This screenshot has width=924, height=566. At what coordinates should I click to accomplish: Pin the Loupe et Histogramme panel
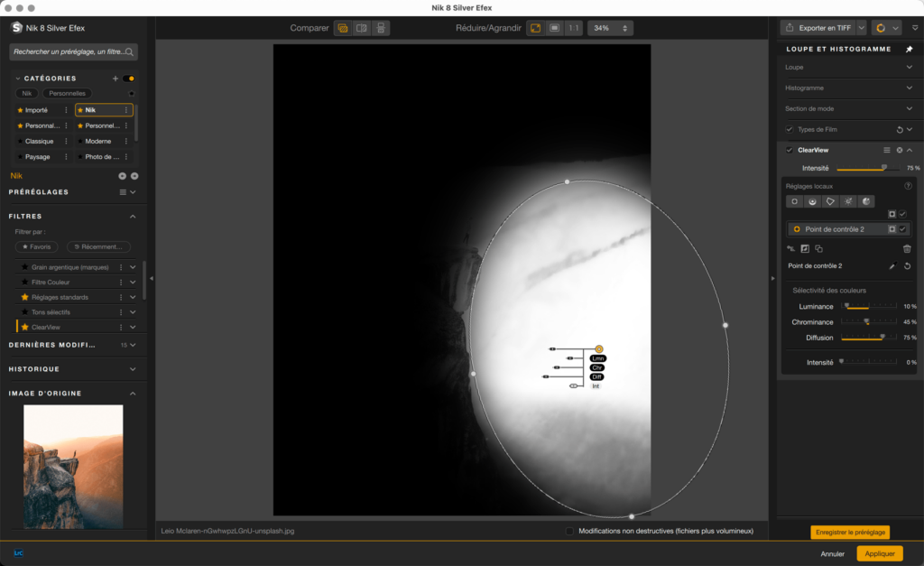click(910, 49)
